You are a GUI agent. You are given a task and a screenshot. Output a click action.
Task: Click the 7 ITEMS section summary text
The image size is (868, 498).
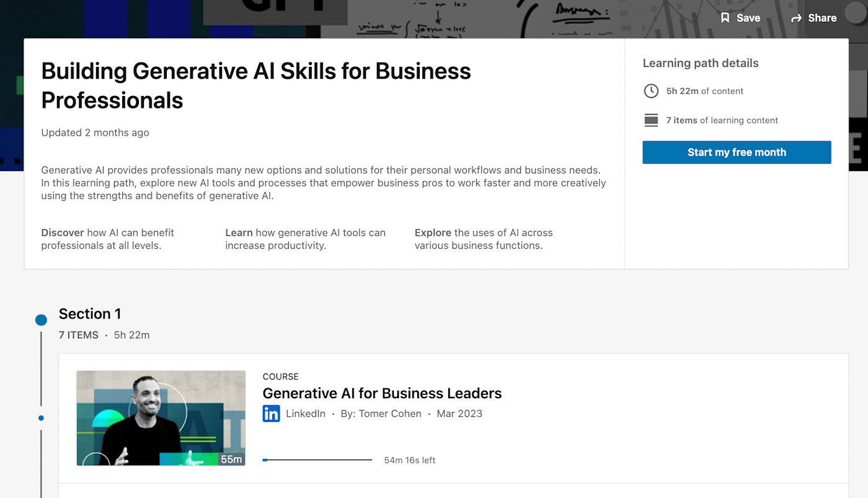click(79, 335)
